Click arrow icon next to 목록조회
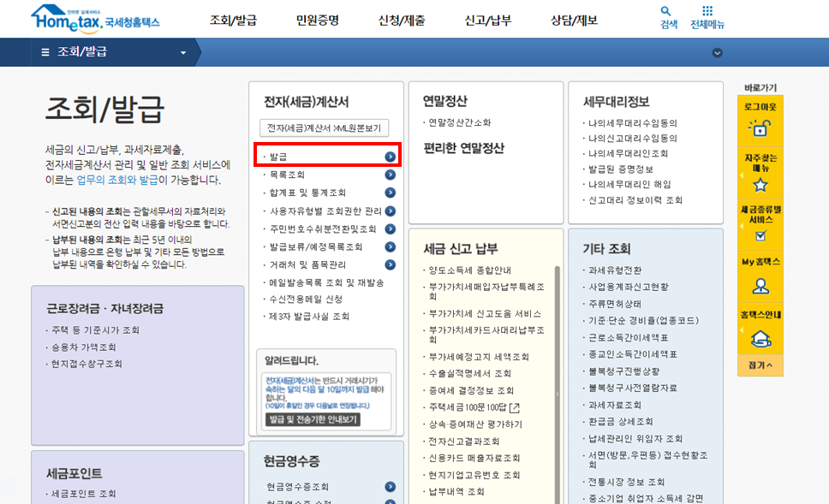 pos(391,175)
